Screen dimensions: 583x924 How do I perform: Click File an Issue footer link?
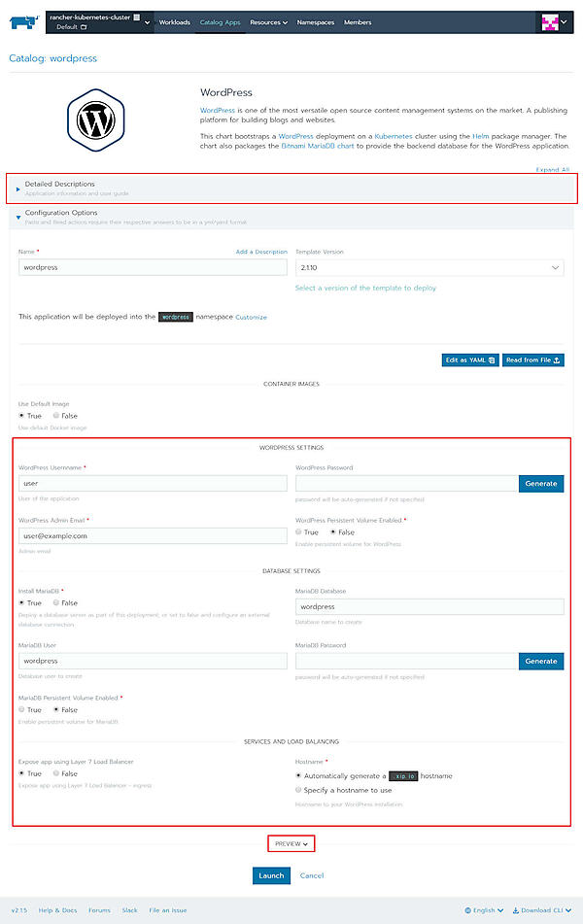pyautogui.click(x=168, y=910)
